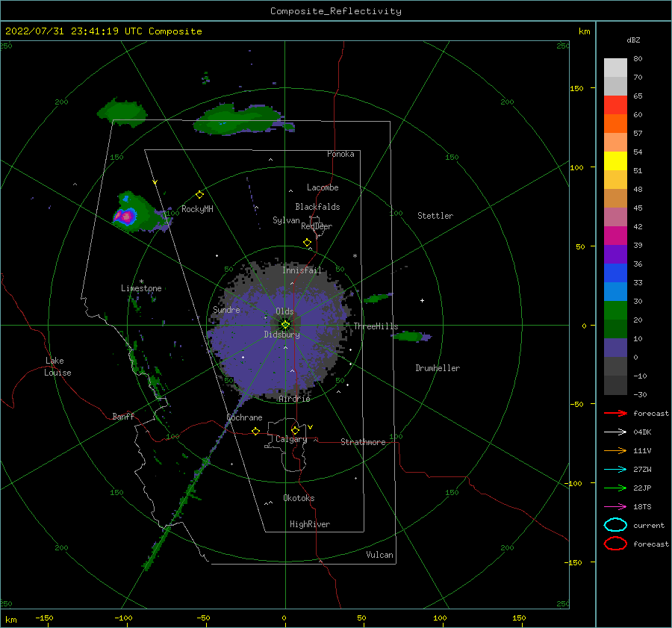
Task: Click the 80 dBZ light gray swatch
Action: pos(615,67)
